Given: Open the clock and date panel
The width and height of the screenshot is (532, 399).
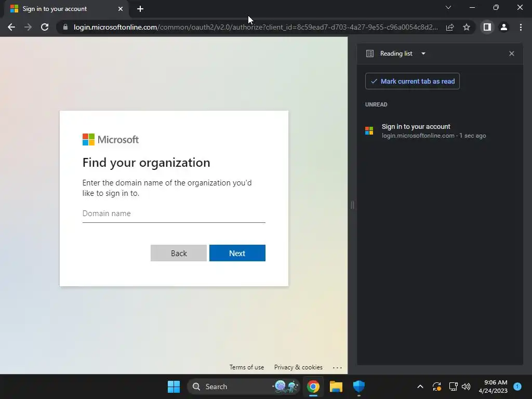Looking at the screenshot, I should (493, 387).
